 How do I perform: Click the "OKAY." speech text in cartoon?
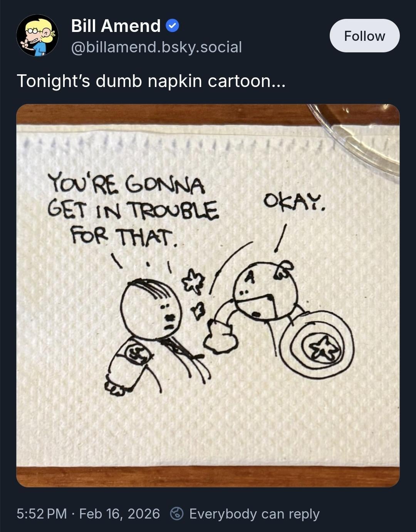[295, 203]
